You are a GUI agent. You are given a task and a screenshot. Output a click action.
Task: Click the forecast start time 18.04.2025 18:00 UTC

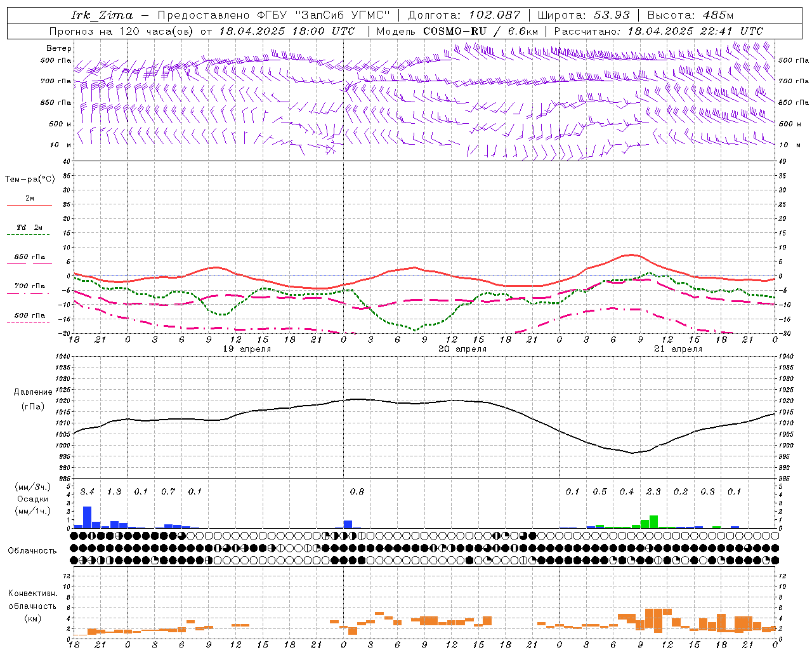click(287, 31)
